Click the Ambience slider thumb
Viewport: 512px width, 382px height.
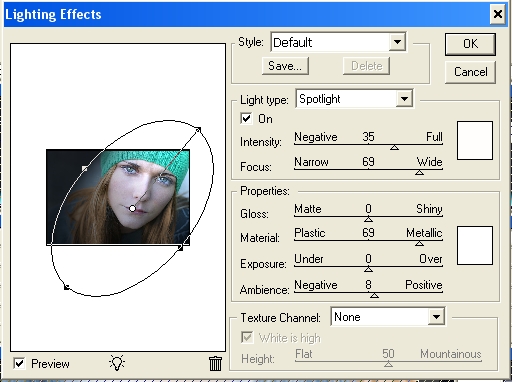point(374,295)
